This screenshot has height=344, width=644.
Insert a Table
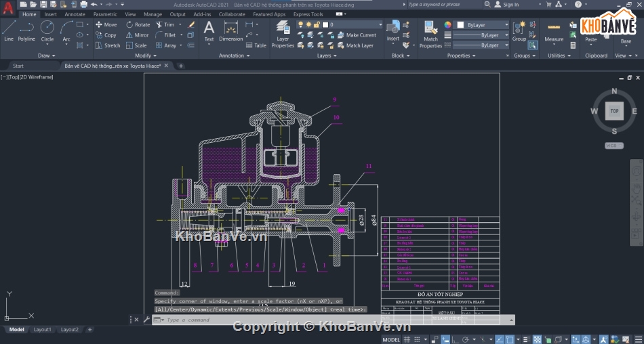(256, 45)
